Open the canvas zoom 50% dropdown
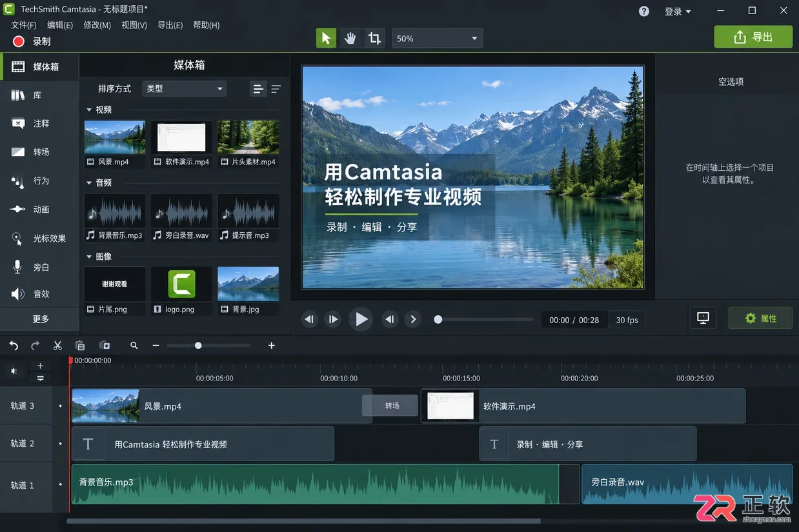Viewport: 799px width, 532px height. coord(437,39)
